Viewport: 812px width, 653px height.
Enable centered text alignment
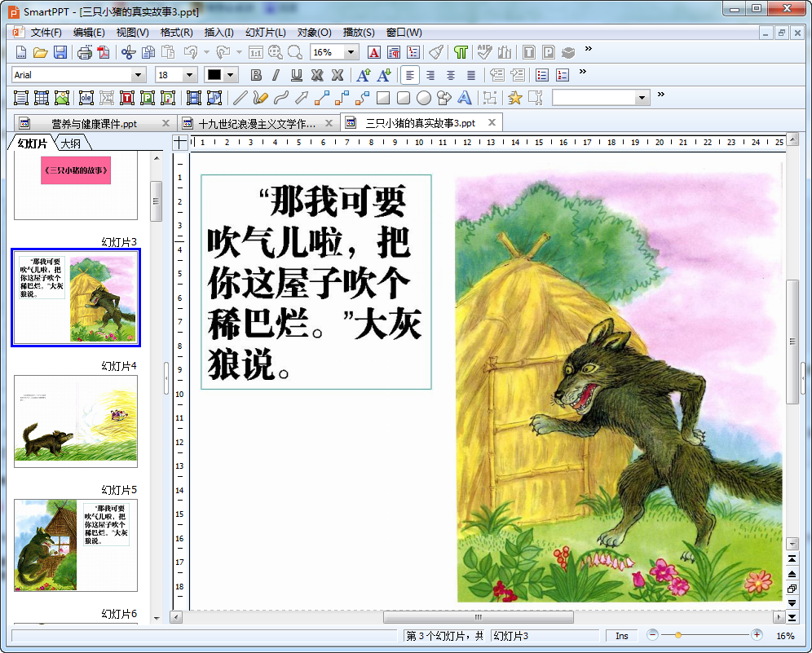tap(451, 75)
